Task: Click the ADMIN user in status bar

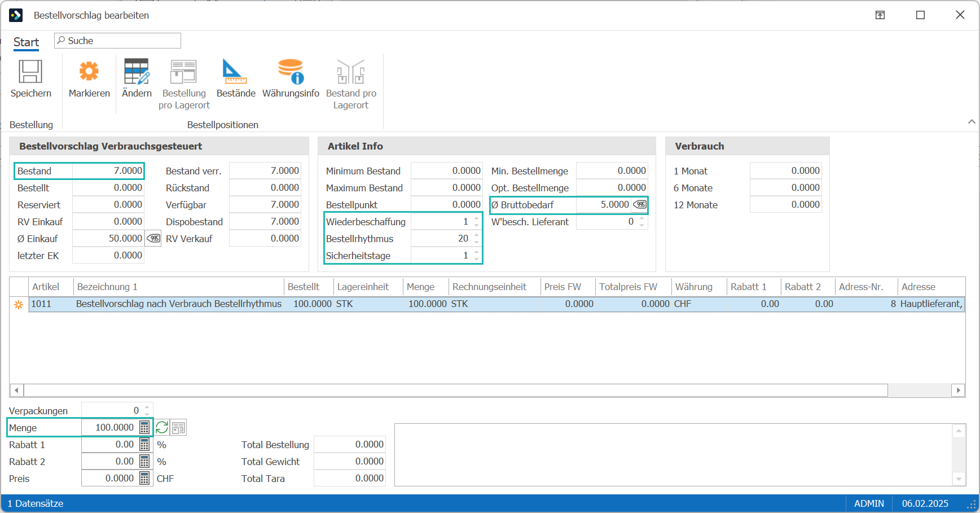Action: click(x=869, y=503)
